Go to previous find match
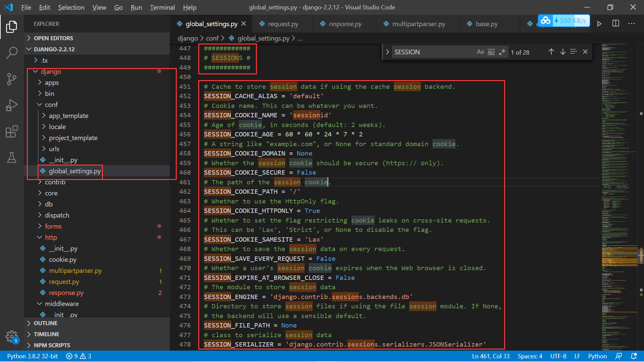Screen dimensions: 644x362 [x=551, y=52]
